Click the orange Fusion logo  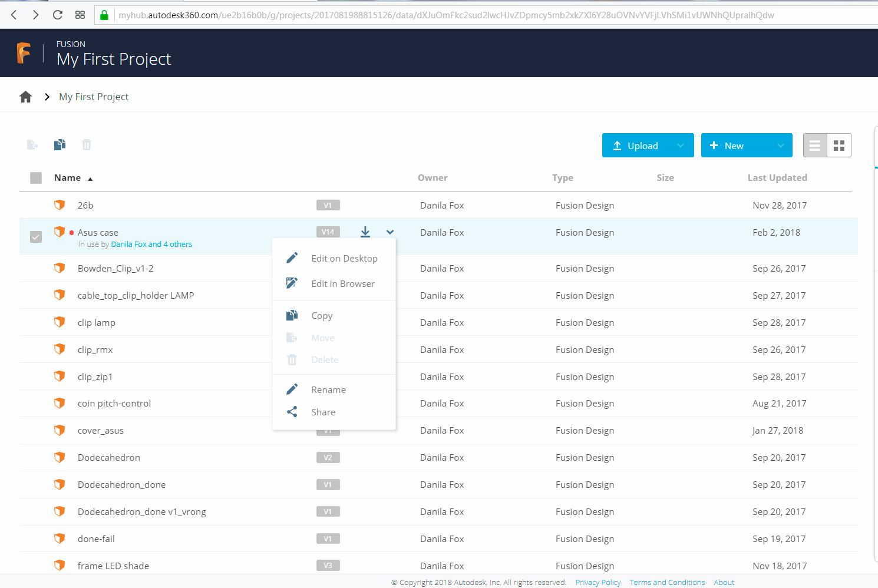(24, 53)
